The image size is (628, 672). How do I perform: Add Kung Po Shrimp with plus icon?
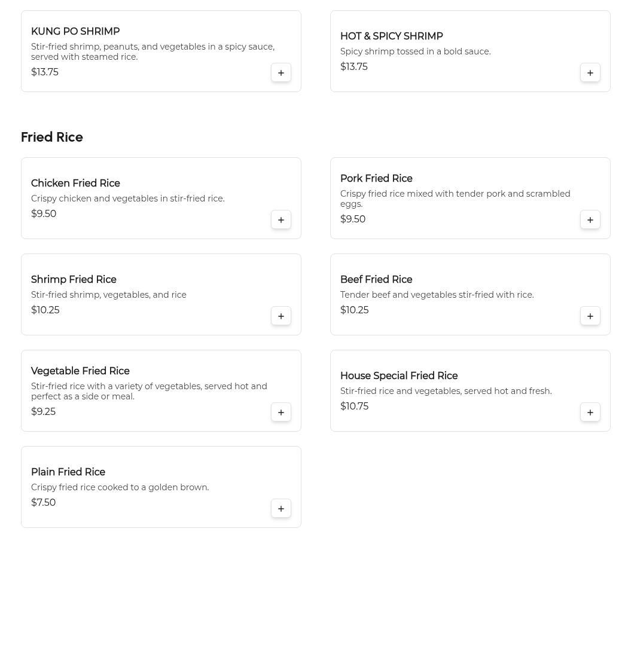281,73
